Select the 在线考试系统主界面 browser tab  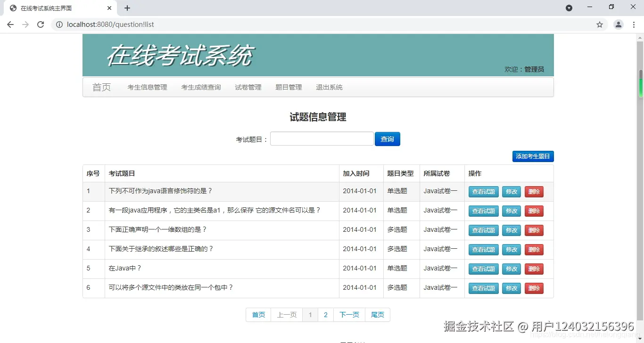click(60, 8)
